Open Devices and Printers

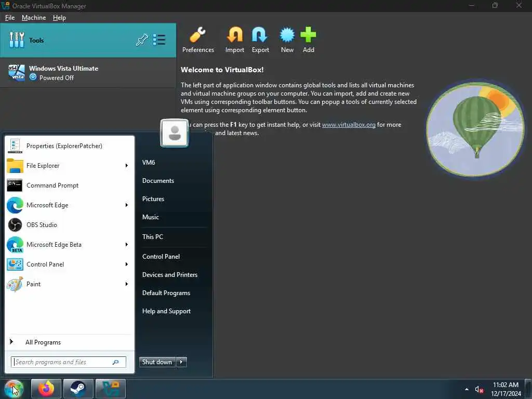pyautogui.click(x=170, y=275)
